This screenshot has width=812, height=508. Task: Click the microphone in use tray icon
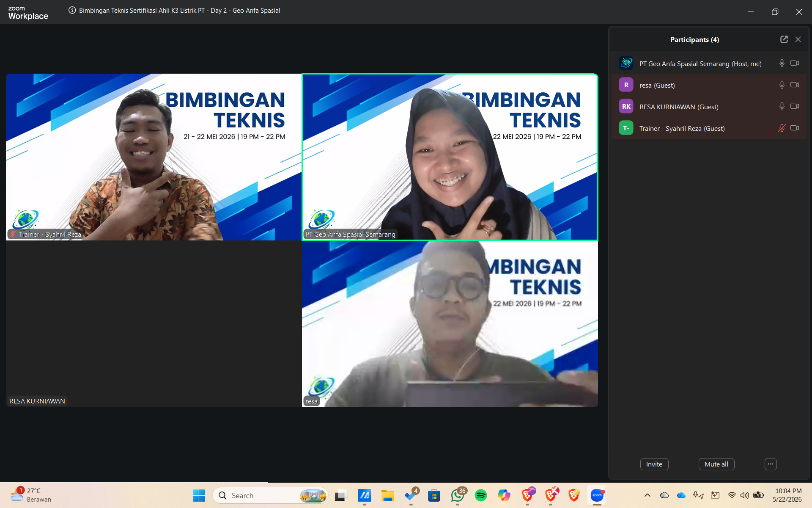(x=698, y=495)
